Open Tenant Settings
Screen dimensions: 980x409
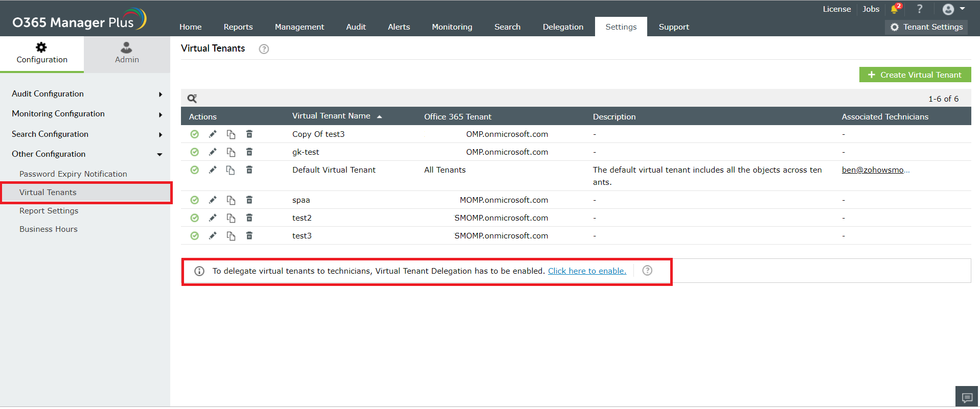click(x=926, y=27)
